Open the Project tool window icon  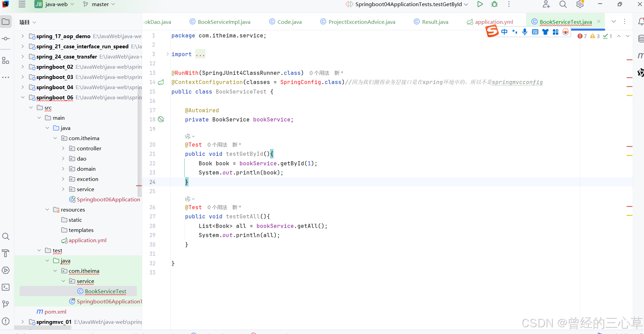point(6,22)
